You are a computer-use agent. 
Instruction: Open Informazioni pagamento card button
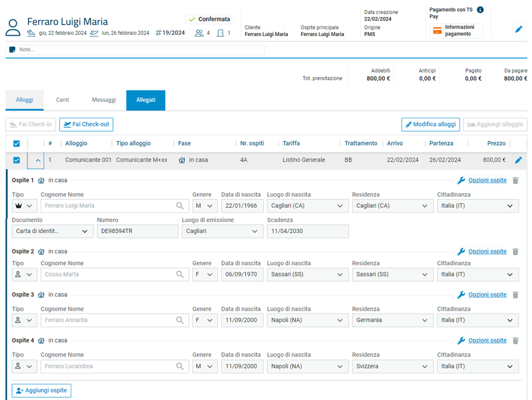tap(456, 31)
